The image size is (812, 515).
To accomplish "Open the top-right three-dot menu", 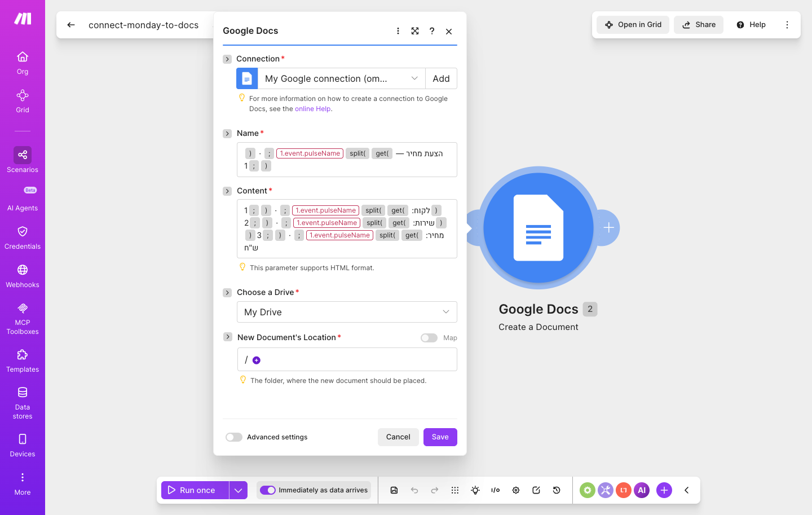I will pyautogui.click(x=787, y=25).
